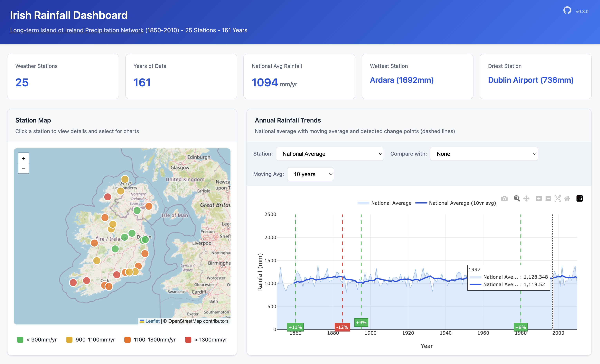Click the chart zoom in plus icon
Screen dimensions: 600x364
pyautogui.click(x=539, y=199)
